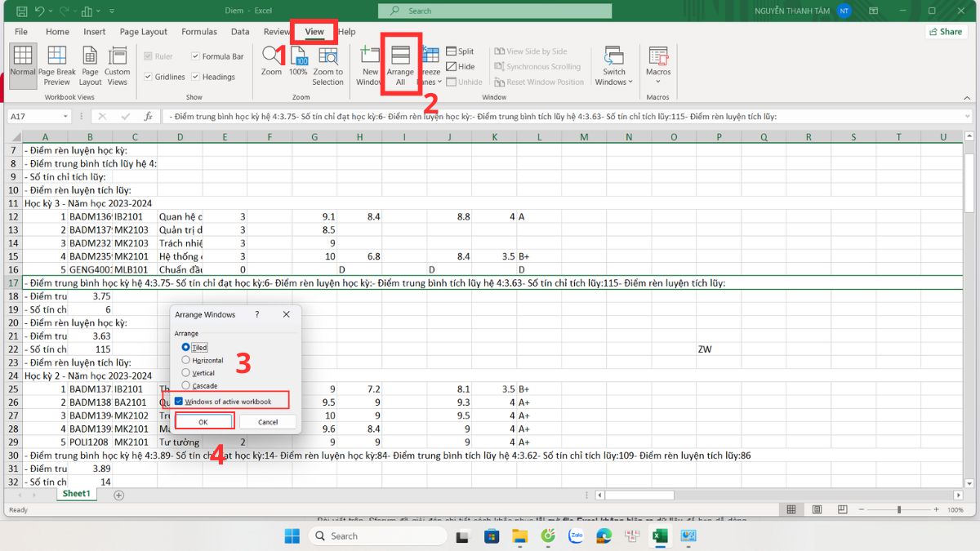Click Zoom to Selection
Image resolution: width=980 pixels, height=551 pixels.
[x=327, y=65]
